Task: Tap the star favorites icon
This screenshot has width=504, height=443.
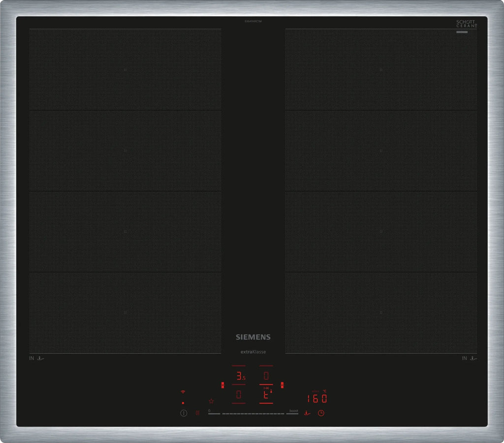Action: [x=211, y=401]
